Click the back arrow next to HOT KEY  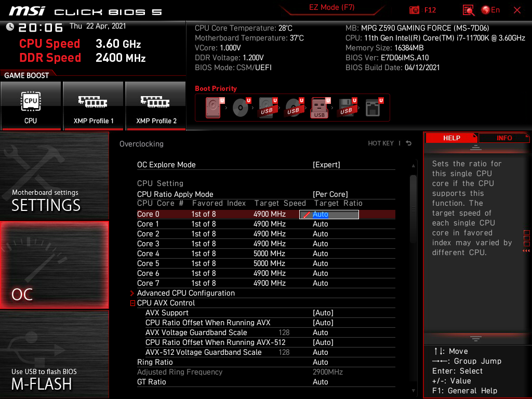(408, 143)
